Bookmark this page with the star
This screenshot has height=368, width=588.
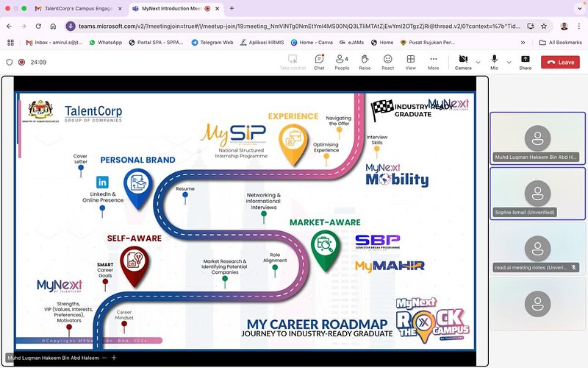point(544,26)
